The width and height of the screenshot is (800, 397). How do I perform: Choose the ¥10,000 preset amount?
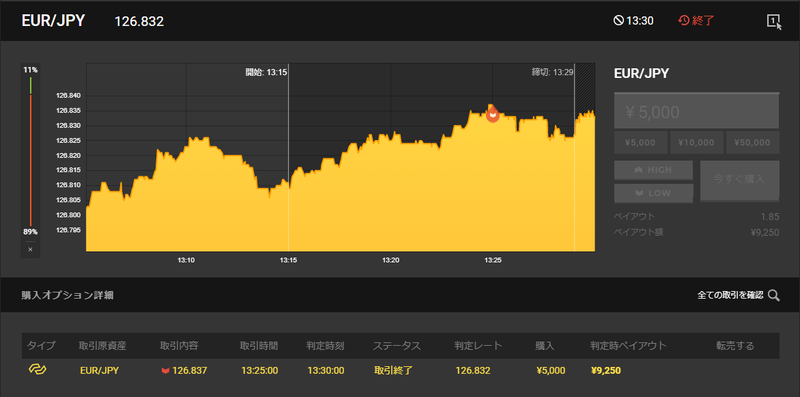pos(696,142)
